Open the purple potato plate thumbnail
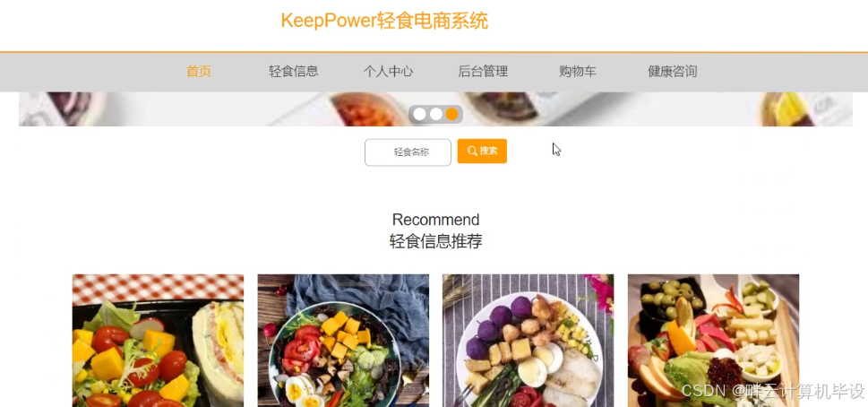868x407 pixels. pyautogui.click(x=529, y=341)
